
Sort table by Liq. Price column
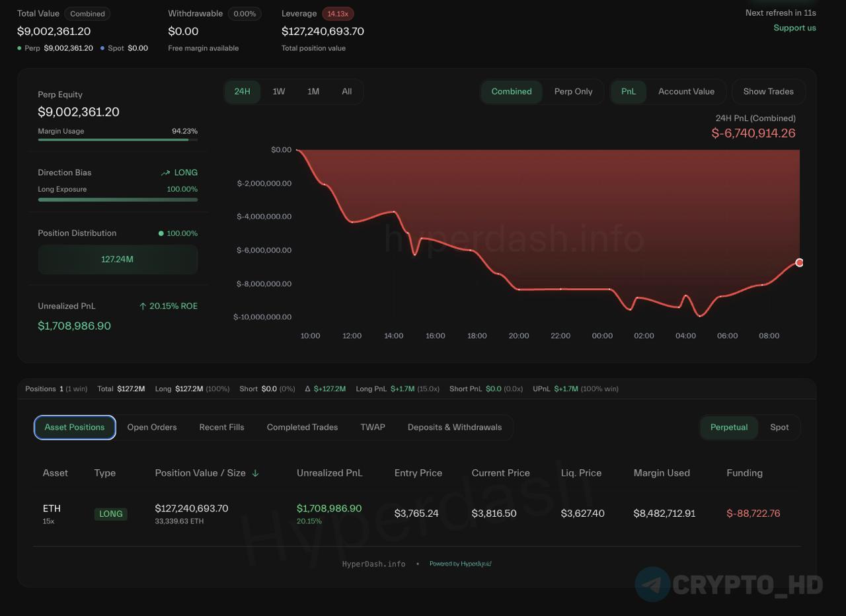click(581, 473)
